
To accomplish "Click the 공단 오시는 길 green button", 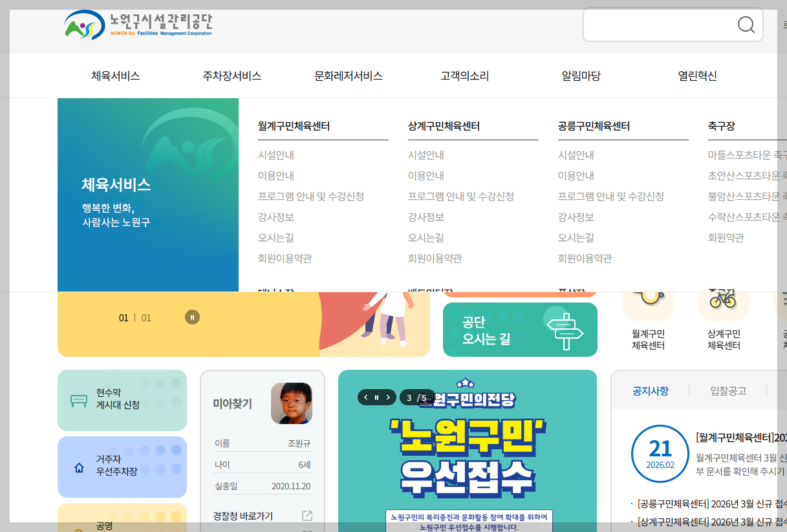I will [520, 330].
